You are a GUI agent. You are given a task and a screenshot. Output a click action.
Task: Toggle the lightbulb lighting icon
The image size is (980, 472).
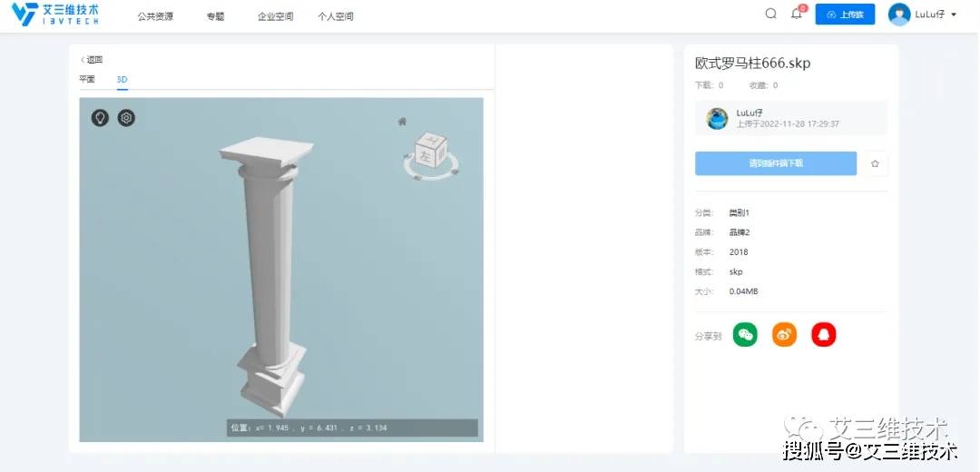tap(100, 117)
